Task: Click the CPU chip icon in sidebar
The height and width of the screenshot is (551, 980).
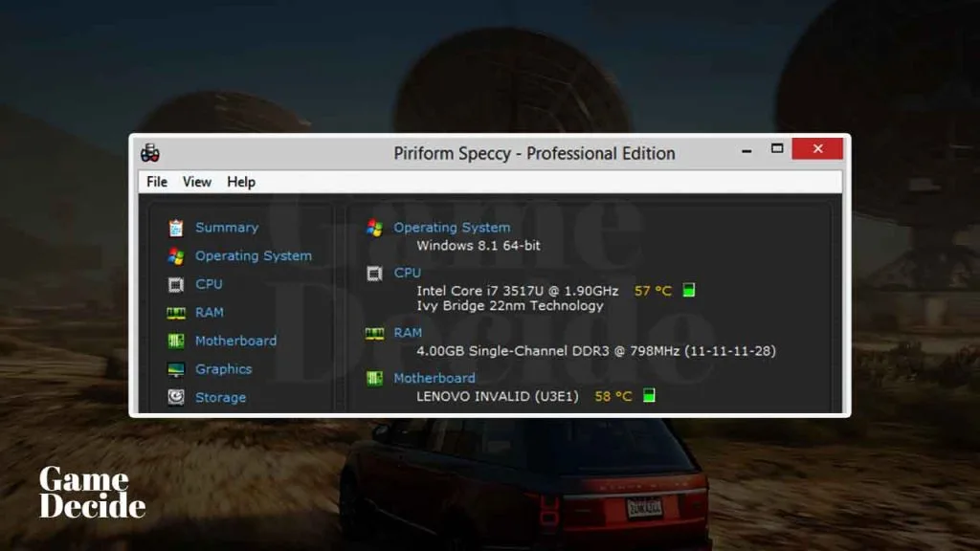Action: click(x=176, y=285)
